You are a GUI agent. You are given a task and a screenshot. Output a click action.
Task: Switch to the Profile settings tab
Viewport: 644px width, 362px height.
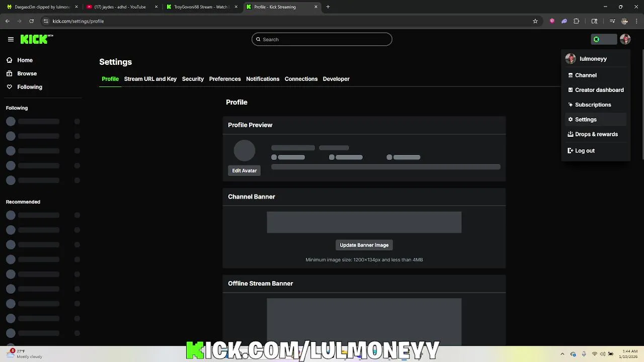pyautogui.click(x=110, y=79)
